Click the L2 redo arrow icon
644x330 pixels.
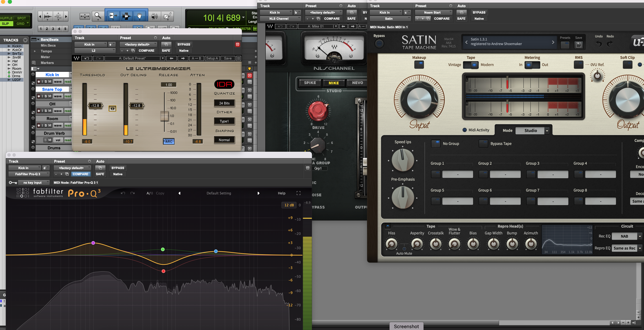click(x=98, y=58)
